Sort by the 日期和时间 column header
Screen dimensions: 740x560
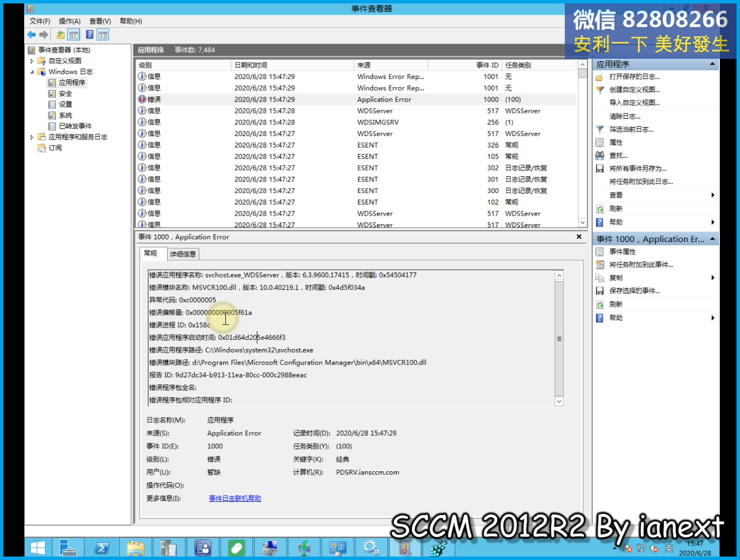[x=293, y=65]
